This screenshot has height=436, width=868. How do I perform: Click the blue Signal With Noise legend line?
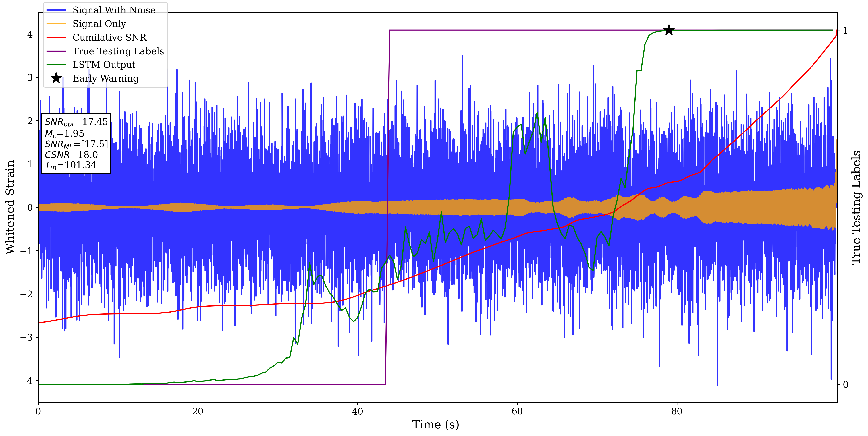[x=56, y=10]
